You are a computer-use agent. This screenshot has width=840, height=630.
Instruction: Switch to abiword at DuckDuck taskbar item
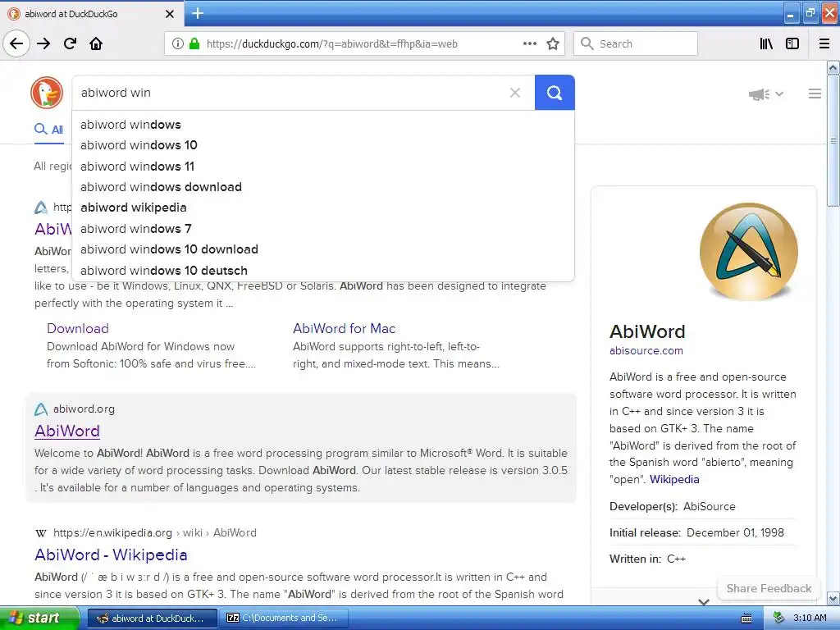tap(152, 619)
